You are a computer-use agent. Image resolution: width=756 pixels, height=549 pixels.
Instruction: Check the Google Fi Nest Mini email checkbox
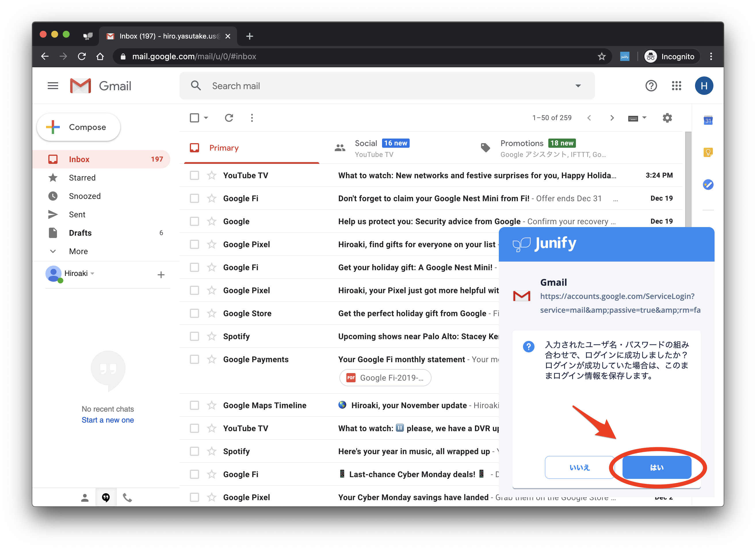(x=194, y=198)
